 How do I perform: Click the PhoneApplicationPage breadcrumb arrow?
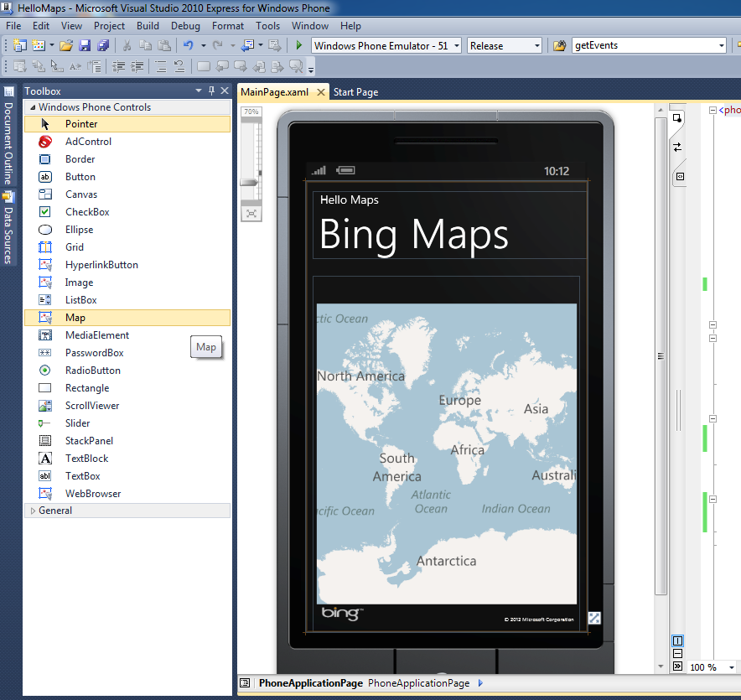pos(480,683)
